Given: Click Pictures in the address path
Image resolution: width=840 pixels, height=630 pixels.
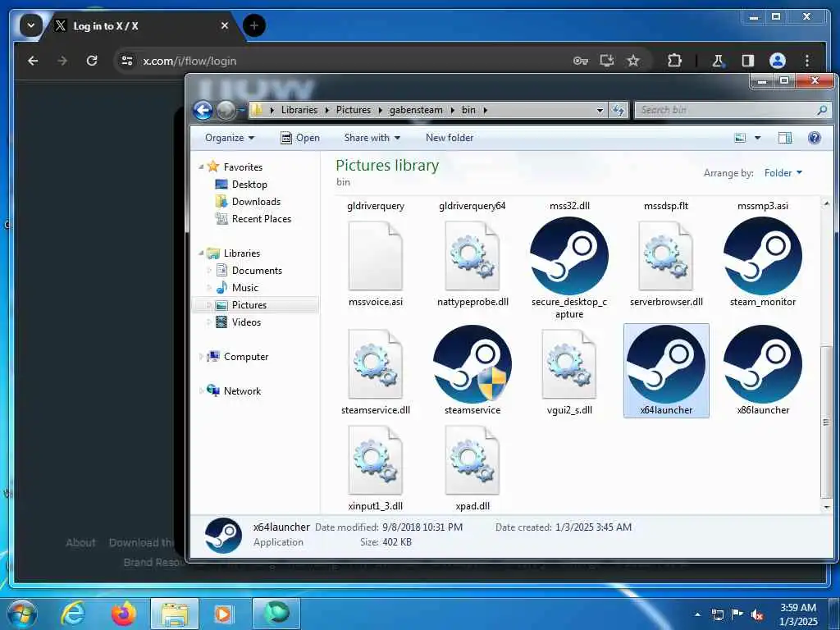Looking at the screenshot, I should [x=353, y=110].
